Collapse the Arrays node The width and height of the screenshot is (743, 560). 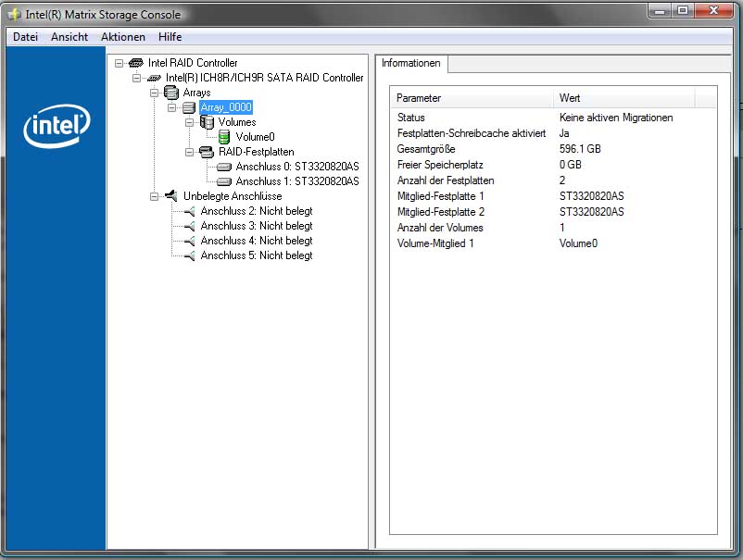point(154,93)
